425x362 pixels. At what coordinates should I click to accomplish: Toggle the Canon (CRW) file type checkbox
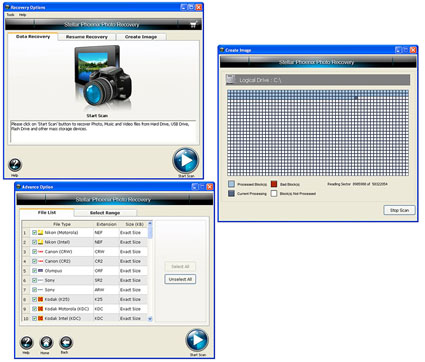[x=34, y=252]
